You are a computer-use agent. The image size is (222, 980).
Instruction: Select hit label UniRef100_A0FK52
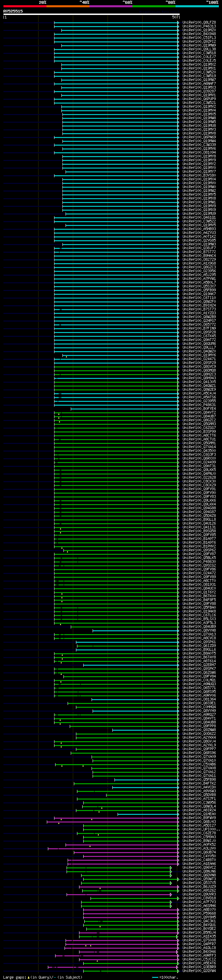199,844
